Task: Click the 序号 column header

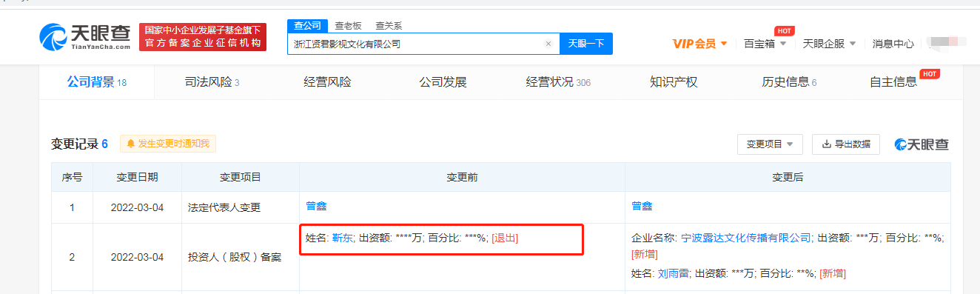Action: [x=72, y=177]
